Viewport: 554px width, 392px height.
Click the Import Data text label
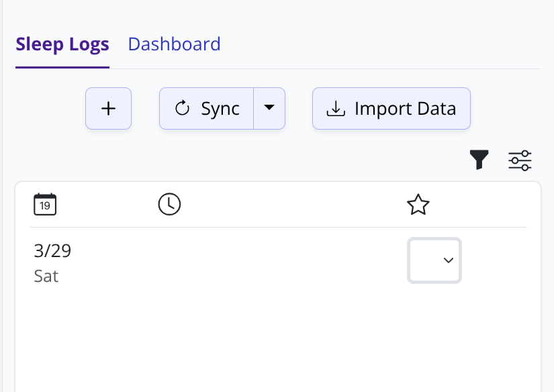pos(405,108)
